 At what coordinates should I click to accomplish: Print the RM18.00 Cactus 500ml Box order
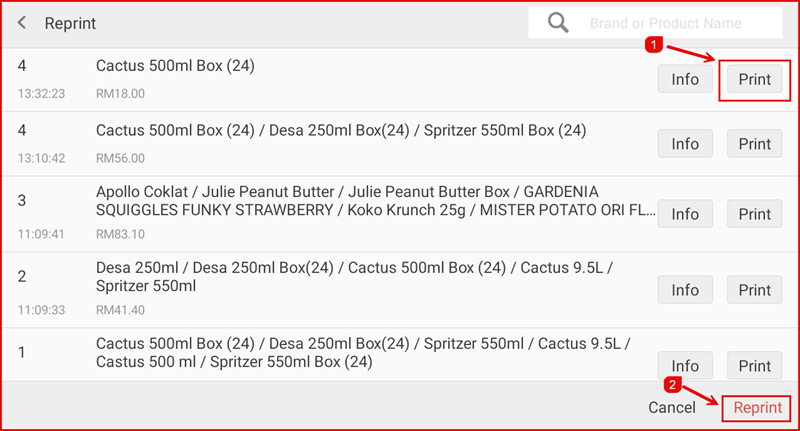(x=754, y=80)
